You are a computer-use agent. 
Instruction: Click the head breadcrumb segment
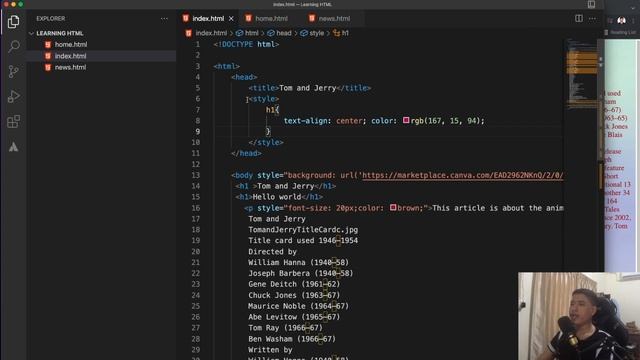[280, 33]
